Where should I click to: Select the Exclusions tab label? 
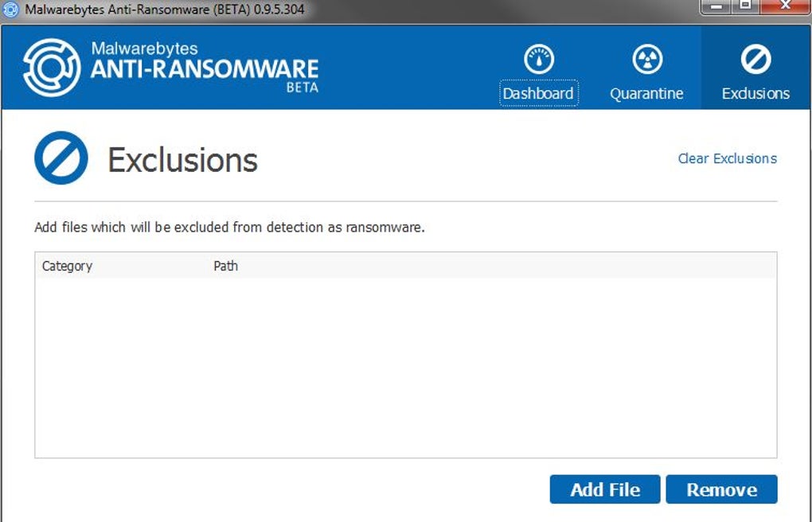[x=755, y=94]
